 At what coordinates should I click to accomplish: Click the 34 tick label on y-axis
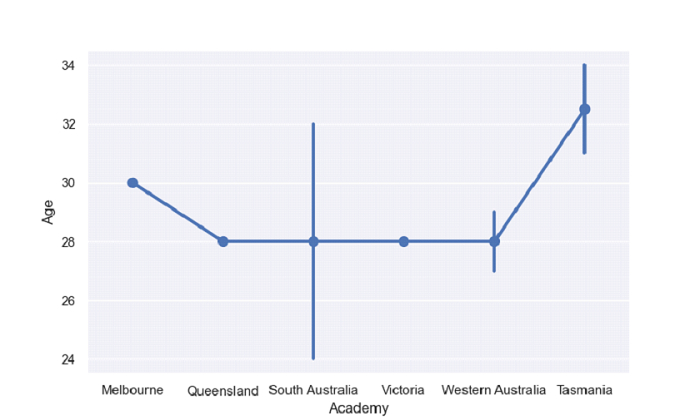pos(70,66)
